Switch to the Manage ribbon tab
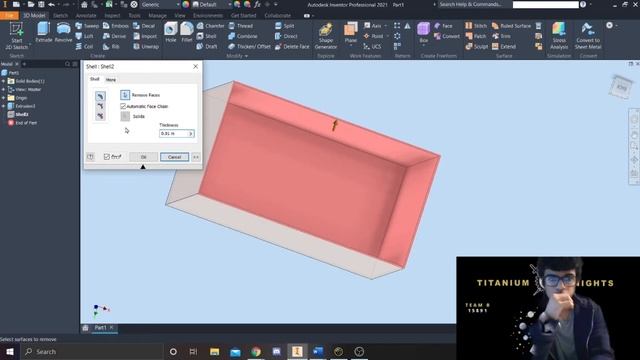The width and height of the screenshot is (640, 360). [x=157, y=16]
